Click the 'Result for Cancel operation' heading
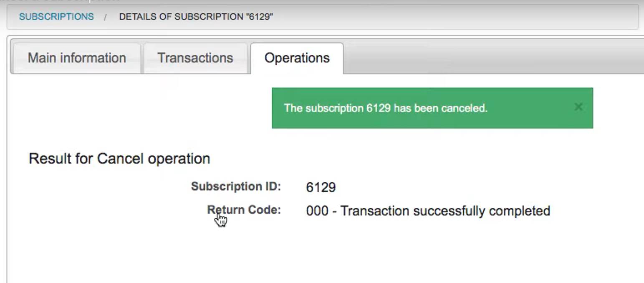Viewport: 644px width, 283px height. point(119,158)
